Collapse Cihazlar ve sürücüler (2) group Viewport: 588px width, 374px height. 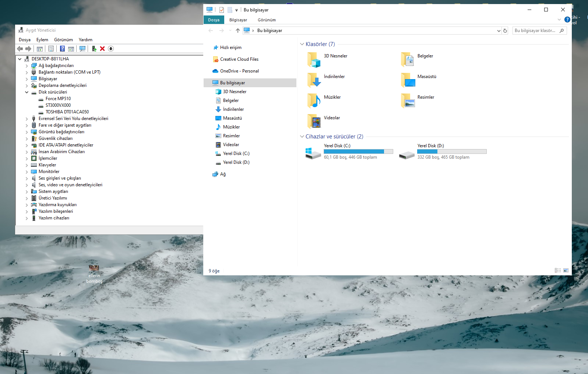(302, 137)
